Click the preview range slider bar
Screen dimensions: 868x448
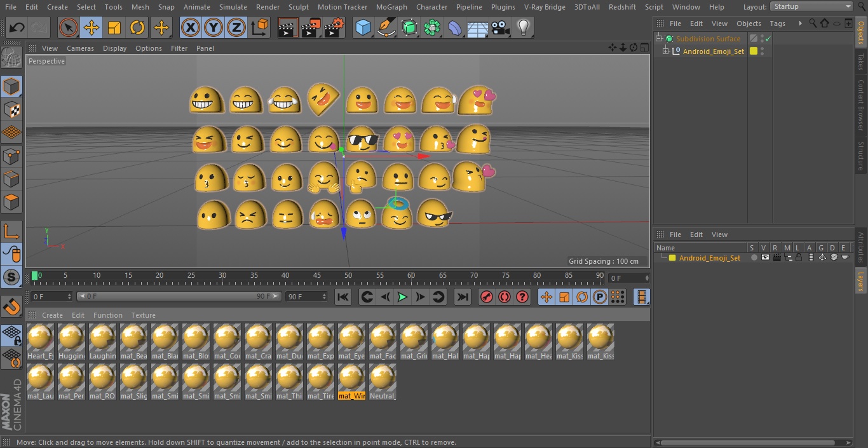click(x=179, y=297)
